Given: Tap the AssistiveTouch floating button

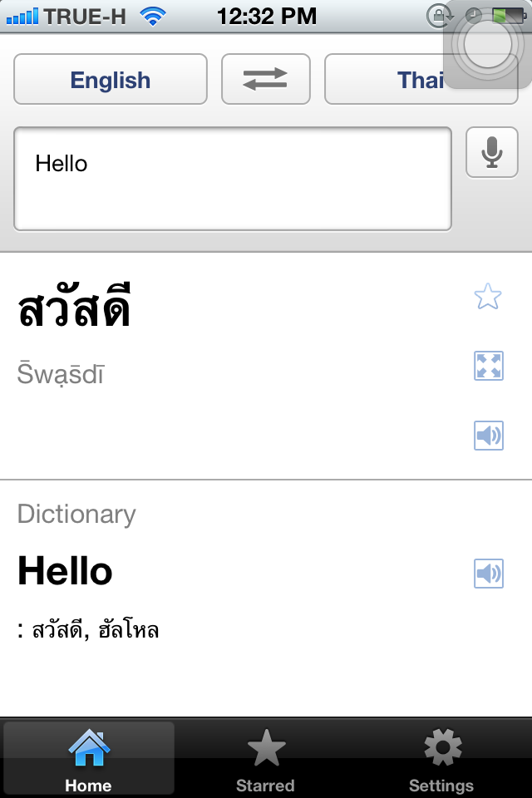Looking at the screenshot, I should point(488,44).
